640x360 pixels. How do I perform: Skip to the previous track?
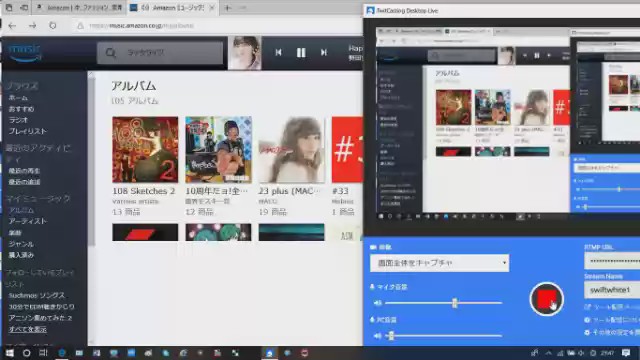tap(278, 53)
